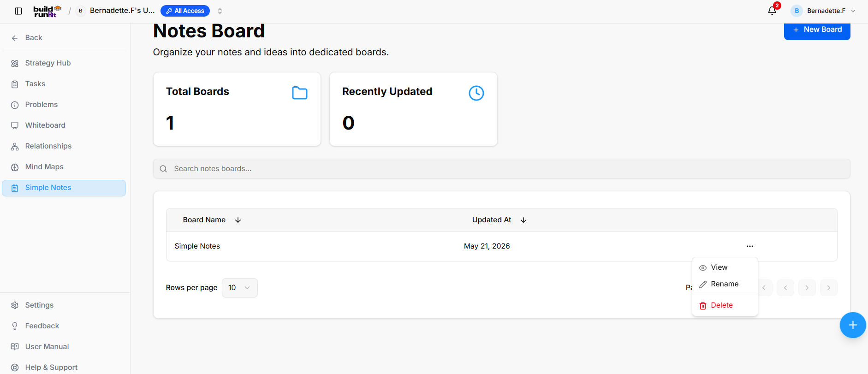Screen dimensions: 868x374
Task: Click the Board Name column header
Action: (204, 220)
